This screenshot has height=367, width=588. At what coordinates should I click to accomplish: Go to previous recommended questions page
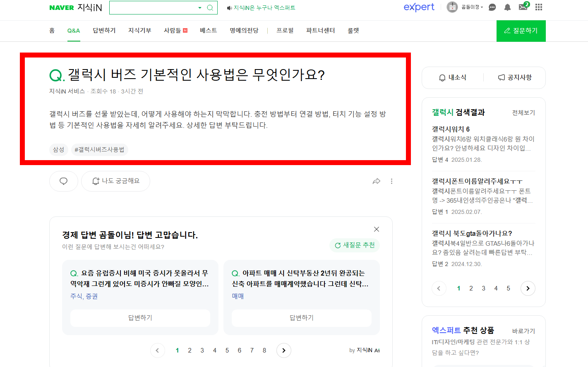tap(157, 350)
